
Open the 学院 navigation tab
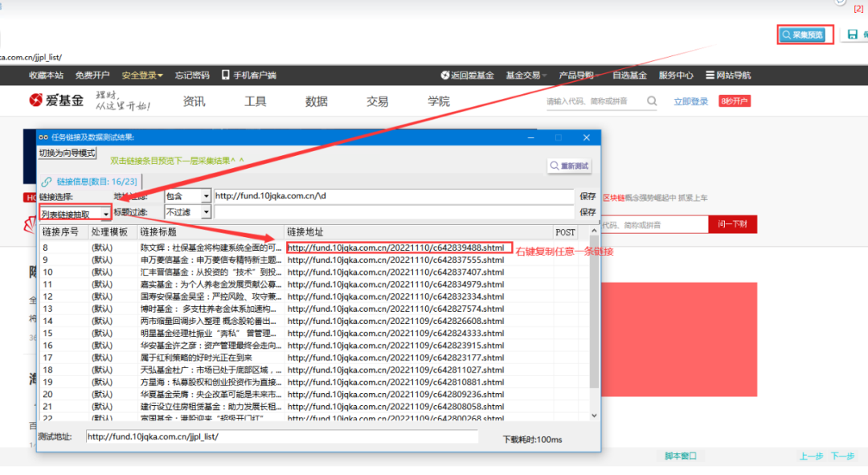(439, 101)
